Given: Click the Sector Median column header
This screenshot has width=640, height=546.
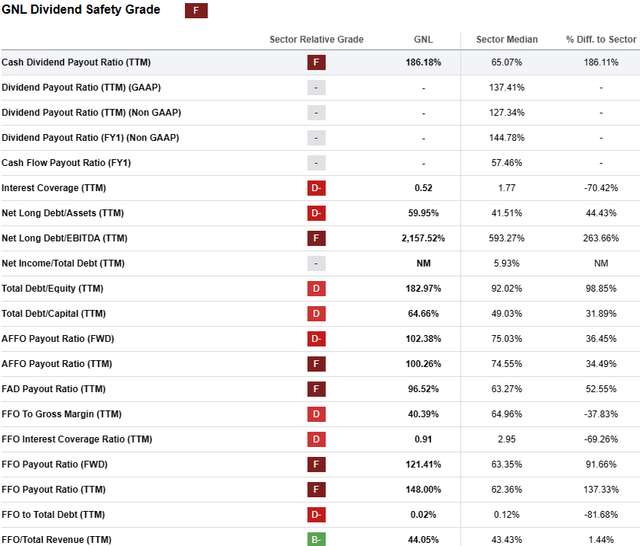Looking at the screenshot, I should 507,40.
